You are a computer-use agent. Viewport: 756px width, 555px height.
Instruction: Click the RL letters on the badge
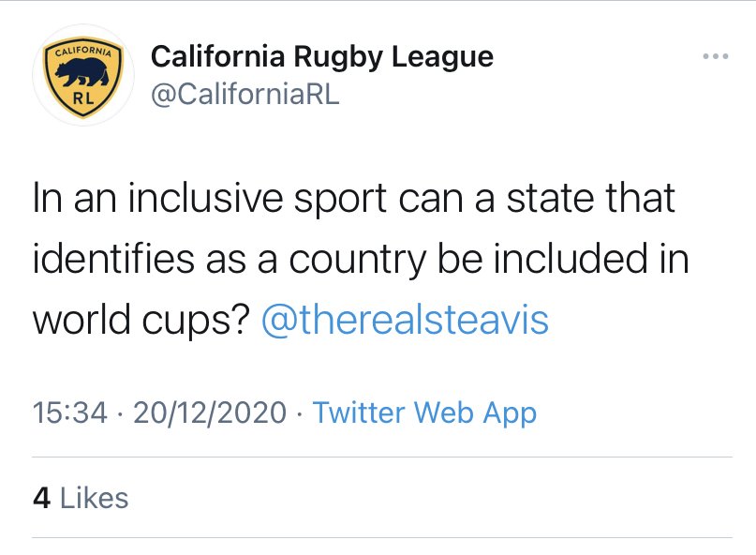point(83,99)
